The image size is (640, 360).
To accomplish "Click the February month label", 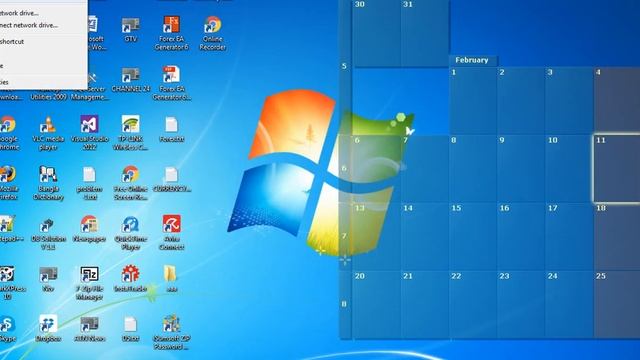I will (x=472, y=60).
